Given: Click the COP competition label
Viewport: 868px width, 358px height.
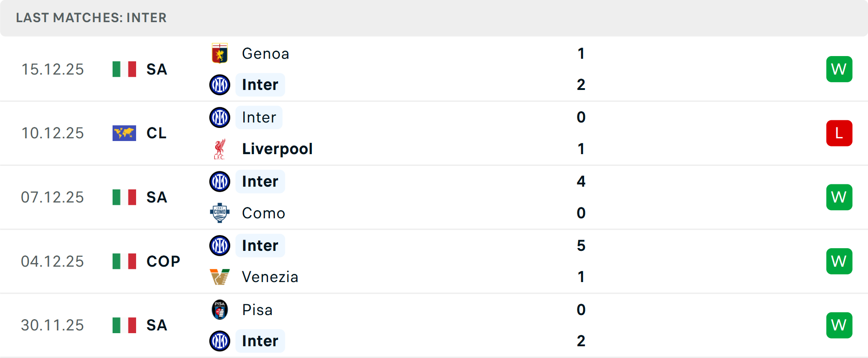Looking at the screenshot, I should (x=163, y=261).
